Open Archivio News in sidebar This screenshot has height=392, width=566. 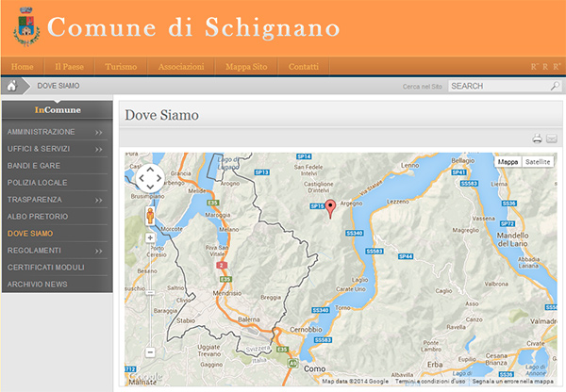coord(38,284)
